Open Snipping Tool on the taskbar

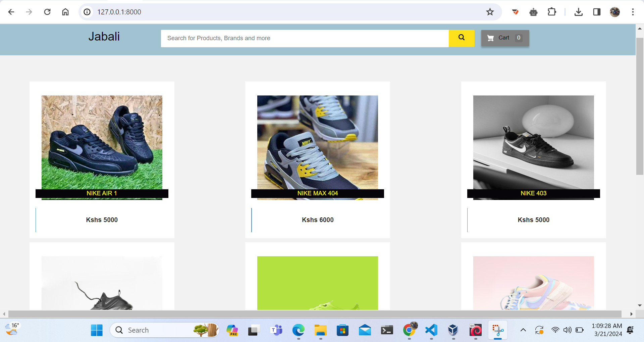click(498, 330)
